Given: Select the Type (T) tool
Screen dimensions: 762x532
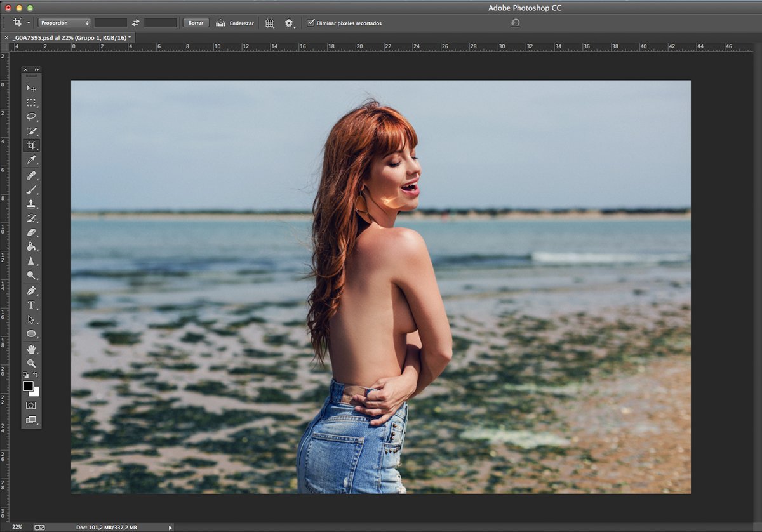Looking at the screenshot, I should [x=31, y=305].
